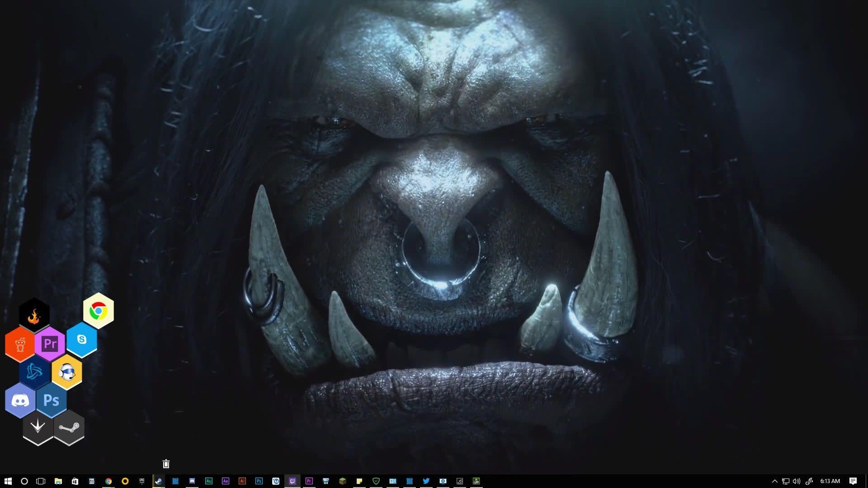Open the Ventrilo headset hexagon shortcut
868x488 pixels.
67,372
